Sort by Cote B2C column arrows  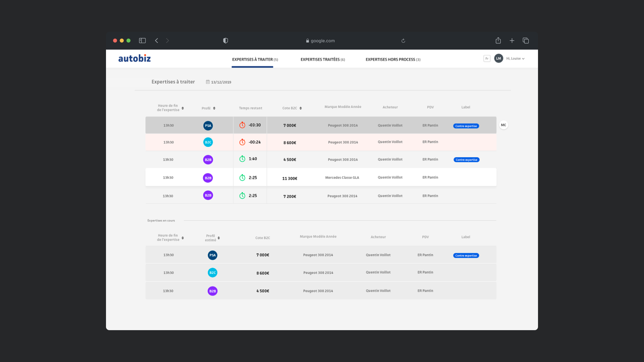[x=301, y=108]
